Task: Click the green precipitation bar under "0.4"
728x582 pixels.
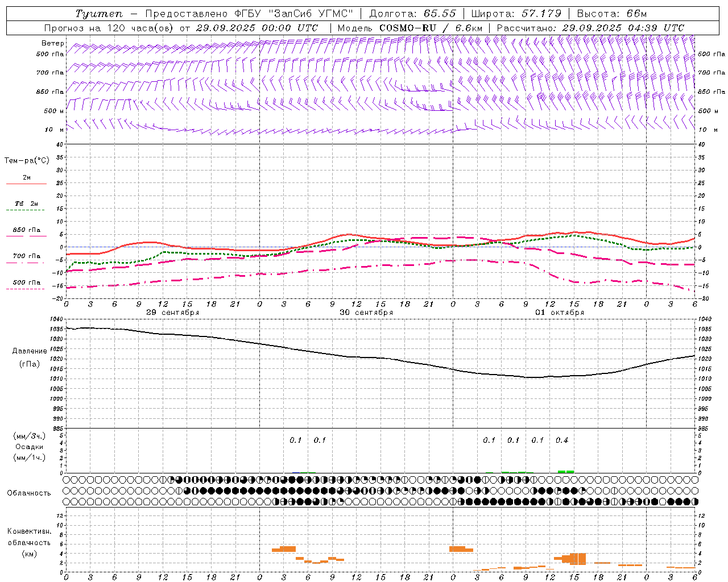Action: pos(566,472)
